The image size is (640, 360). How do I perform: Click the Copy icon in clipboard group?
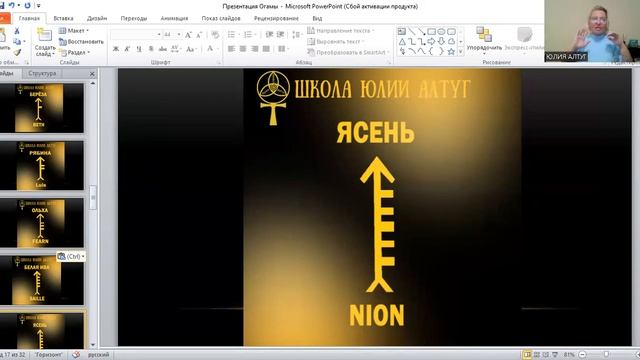tap(17, 41)
